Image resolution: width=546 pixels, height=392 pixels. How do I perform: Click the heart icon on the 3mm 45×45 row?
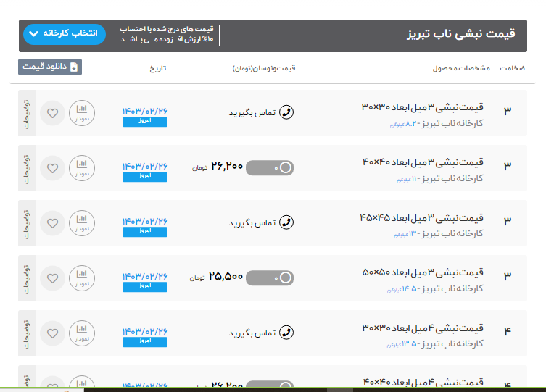coord(52,223)
